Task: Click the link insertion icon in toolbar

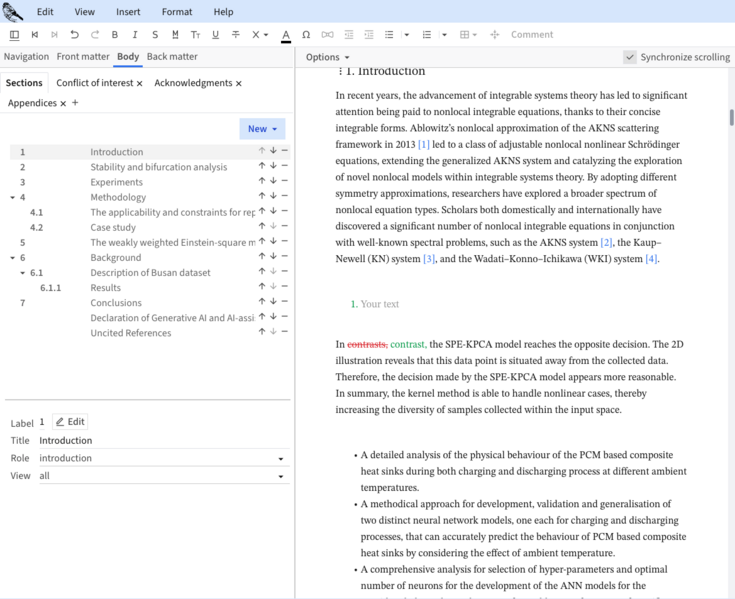Action: (327, 35)
